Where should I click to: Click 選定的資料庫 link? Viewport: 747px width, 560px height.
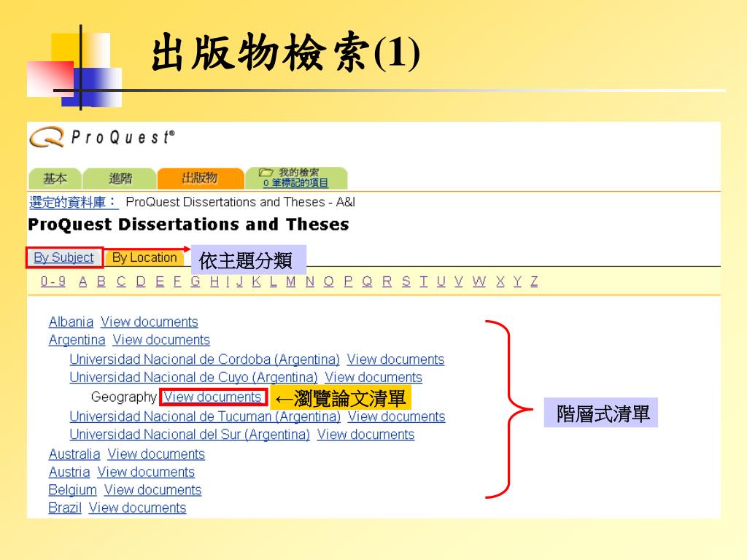coord(73,203)
